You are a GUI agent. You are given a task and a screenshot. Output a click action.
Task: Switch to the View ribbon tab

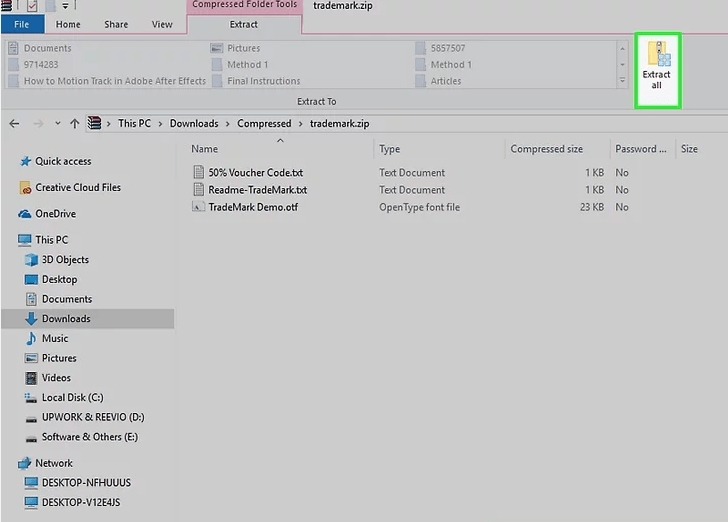coord(161,24)
